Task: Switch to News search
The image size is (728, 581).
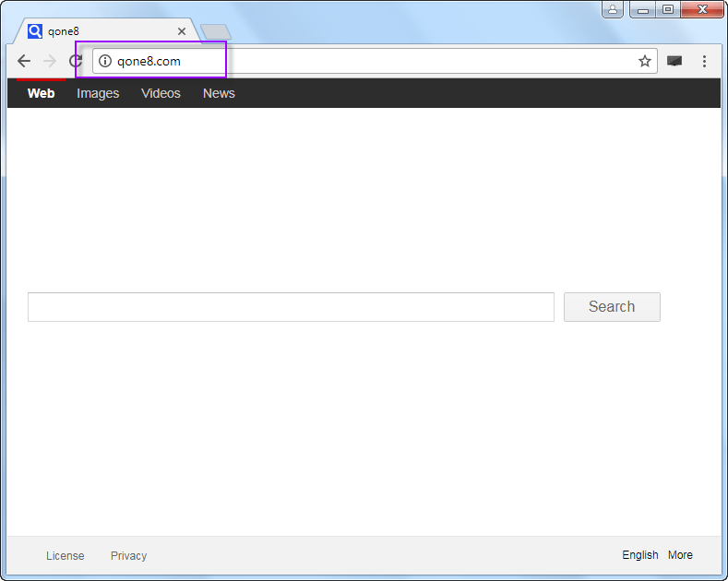Action: coord(219,93)
